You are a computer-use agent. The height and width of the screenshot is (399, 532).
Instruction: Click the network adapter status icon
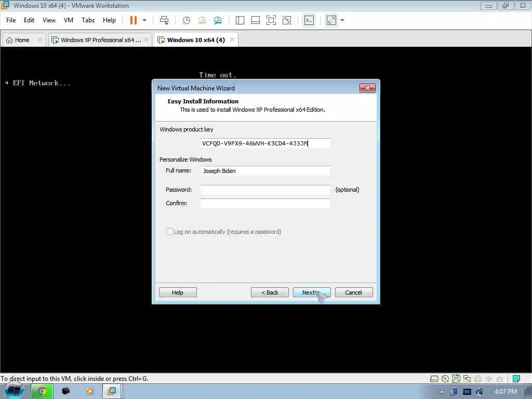[x=467, y=379]
